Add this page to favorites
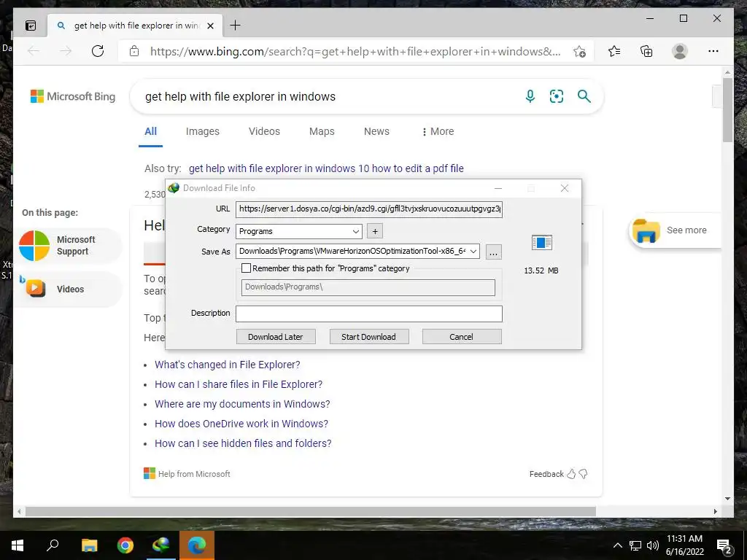This screenshot has height=560, width=747. 579,52
